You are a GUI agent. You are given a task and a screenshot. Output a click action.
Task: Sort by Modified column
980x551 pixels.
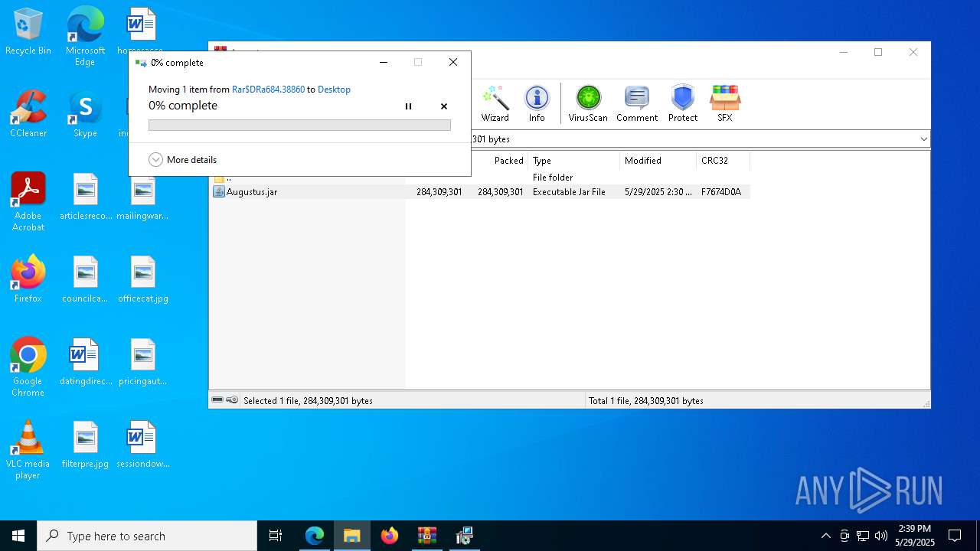coord(658,161)
